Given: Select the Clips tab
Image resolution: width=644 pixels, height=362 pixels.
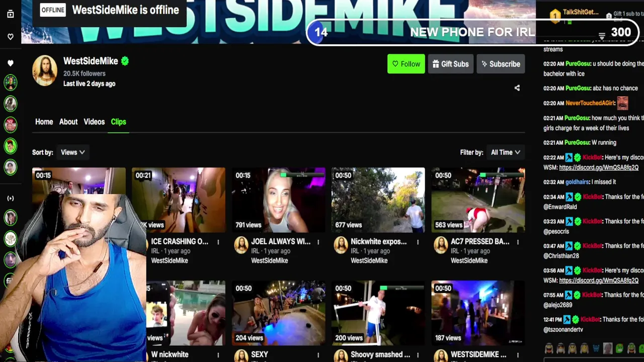Looking at the screenshot, I should (118, 122).
